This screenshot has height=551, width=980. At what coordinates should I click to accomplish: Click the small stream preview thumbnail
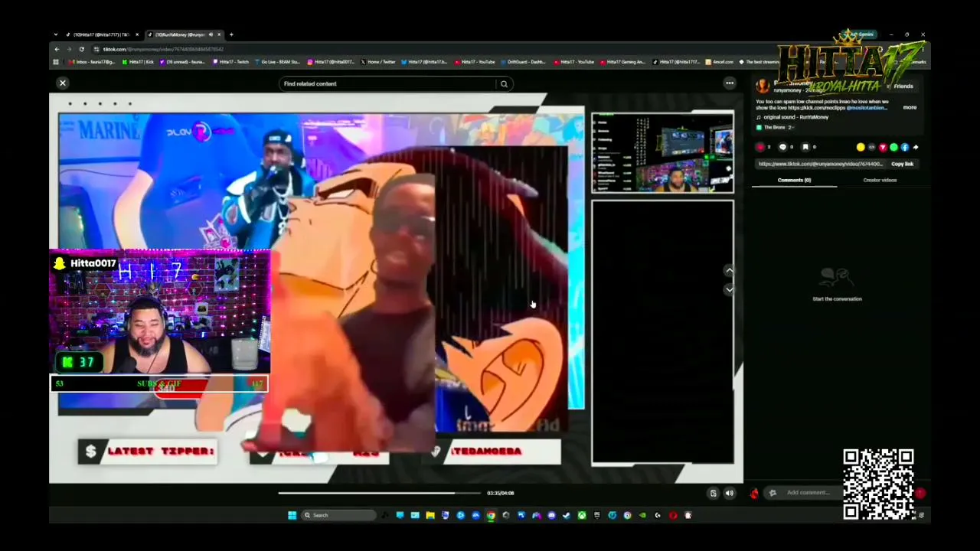click(662, 152)
